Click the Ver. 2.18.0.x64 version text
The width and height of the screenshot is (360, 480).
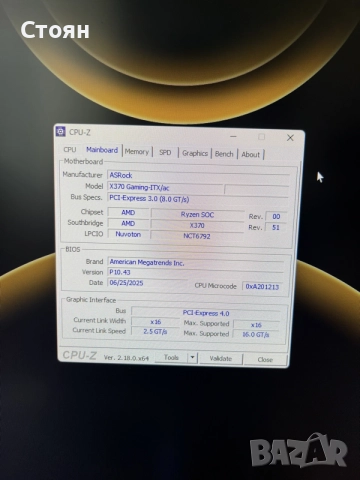pos(126,358)
